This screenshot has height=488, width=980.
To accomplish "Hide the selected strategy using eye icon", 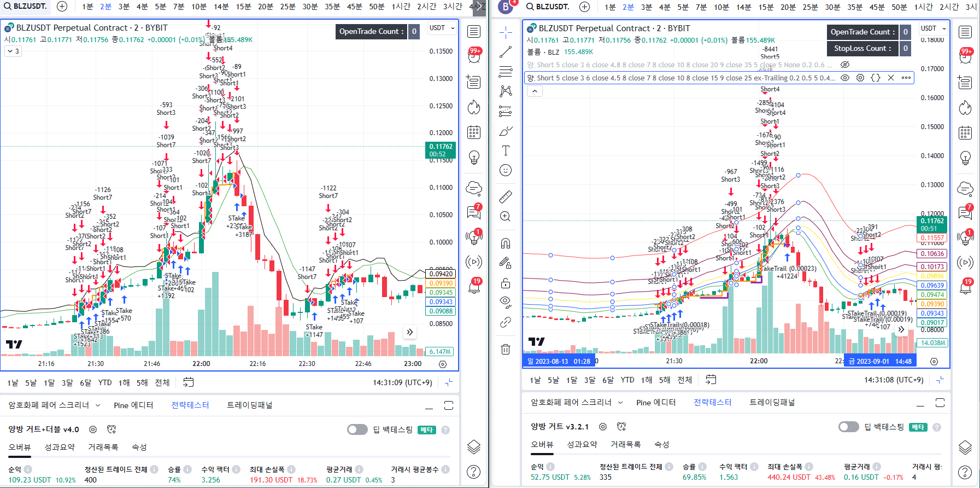I will (x=845, y=78).
